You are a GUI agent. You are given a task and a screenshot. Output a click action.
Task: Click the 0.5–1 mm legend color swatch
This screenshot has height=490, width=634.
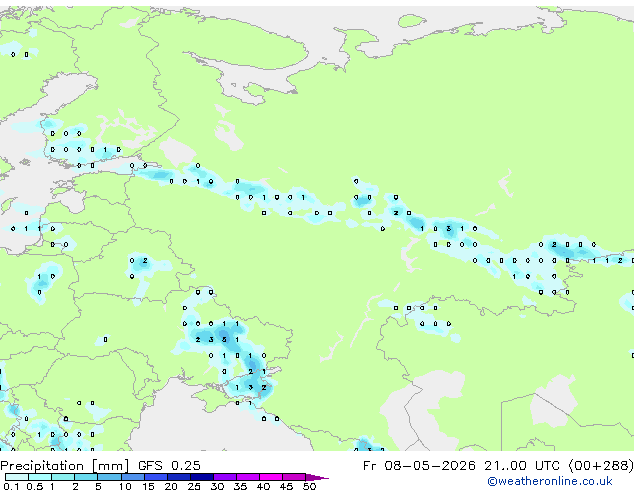pyautogui.click(x=40, y=477)
